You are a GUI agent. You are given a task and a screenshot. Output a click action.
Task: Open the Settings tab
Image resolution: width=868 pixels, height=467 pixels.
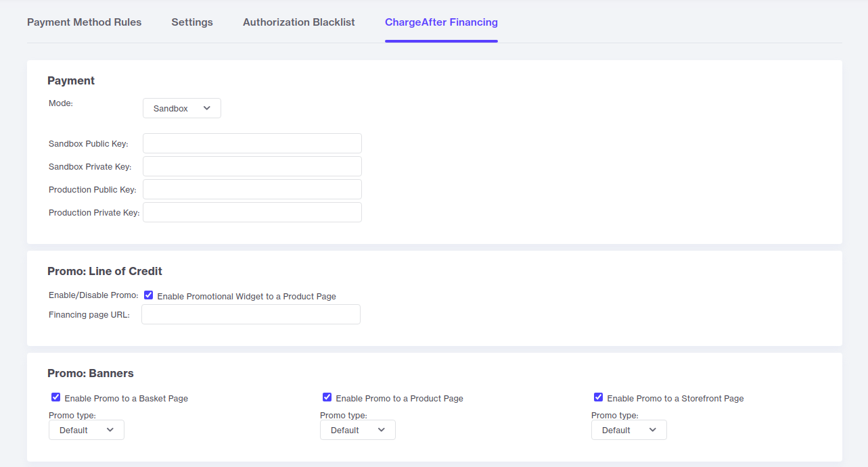click(192, 22)
